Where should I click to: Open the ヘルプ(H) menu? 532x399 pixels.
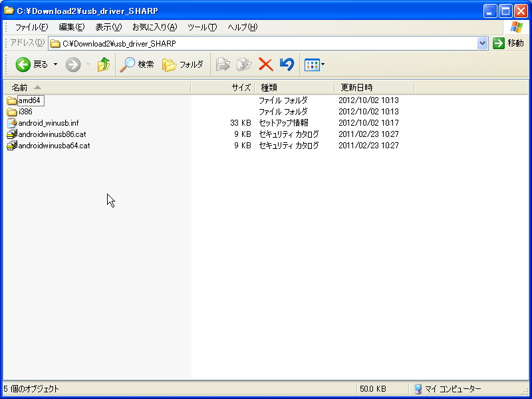pyautogui.click(x=243, y=27)
